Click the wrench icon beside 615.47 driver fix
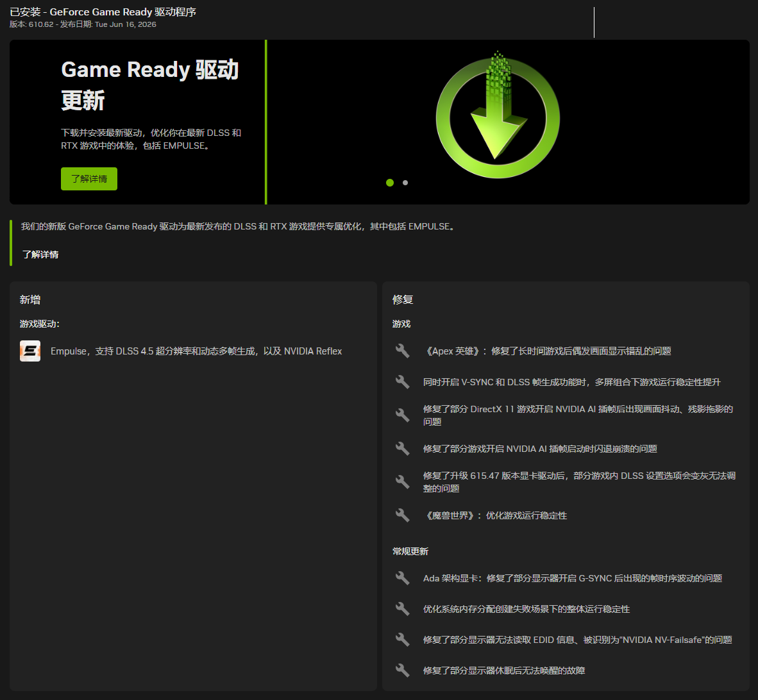This screenshot has width=758, height=700. click(402, 482)
